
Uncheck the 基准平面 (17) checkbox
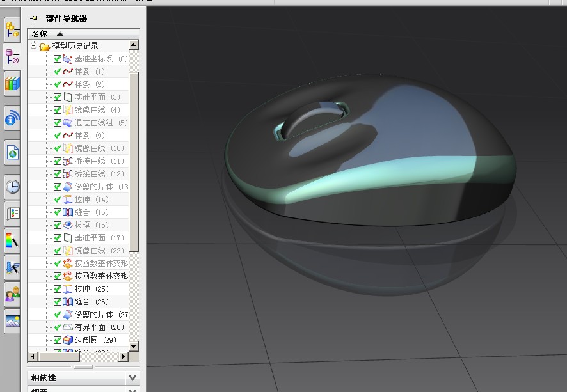tap(58, 238)
